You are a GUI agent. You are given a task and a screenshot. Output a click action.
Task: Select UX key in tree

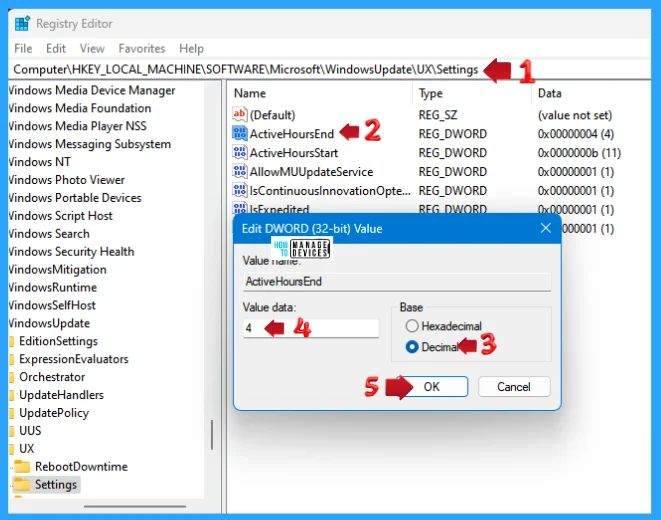point(27,448)
